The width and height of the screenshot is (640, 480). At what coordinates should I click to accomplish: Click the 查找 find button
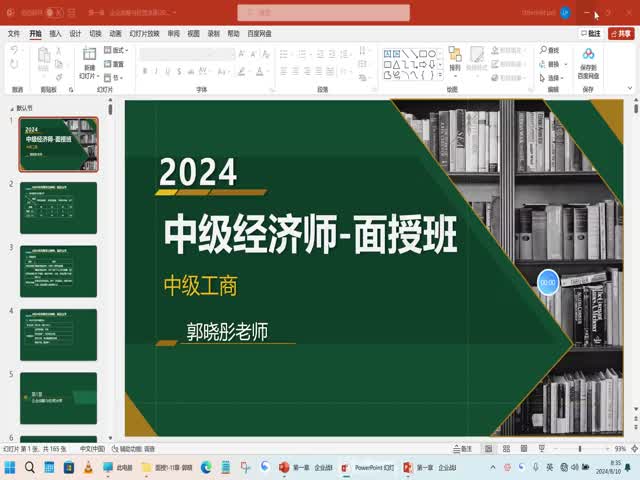(x=549, y=50)
